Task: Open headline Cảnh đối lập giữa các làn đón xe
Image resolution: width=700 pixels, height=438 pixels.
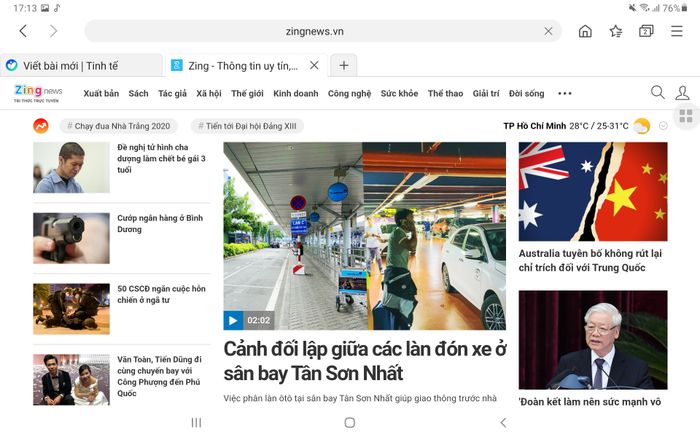Action: 365,361
